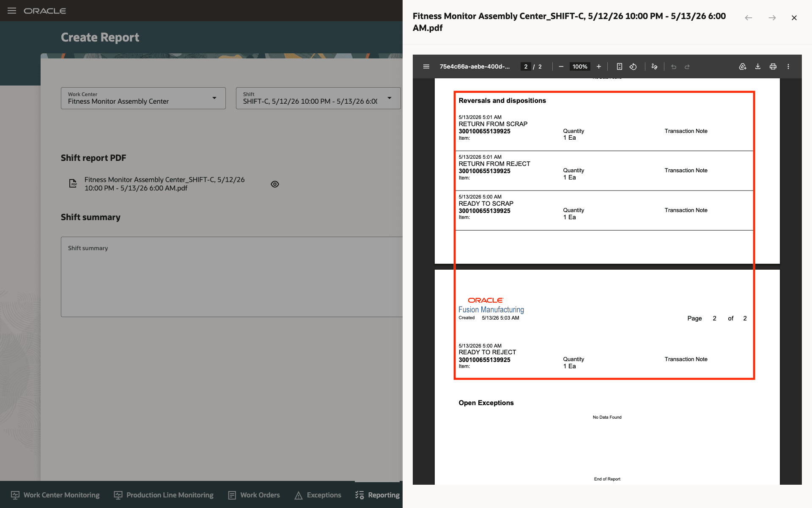The image size is (812, 508).
Task: Click the 'Created 5/13/26 5:03 AM' text
Action: click(x=488, y=318)
